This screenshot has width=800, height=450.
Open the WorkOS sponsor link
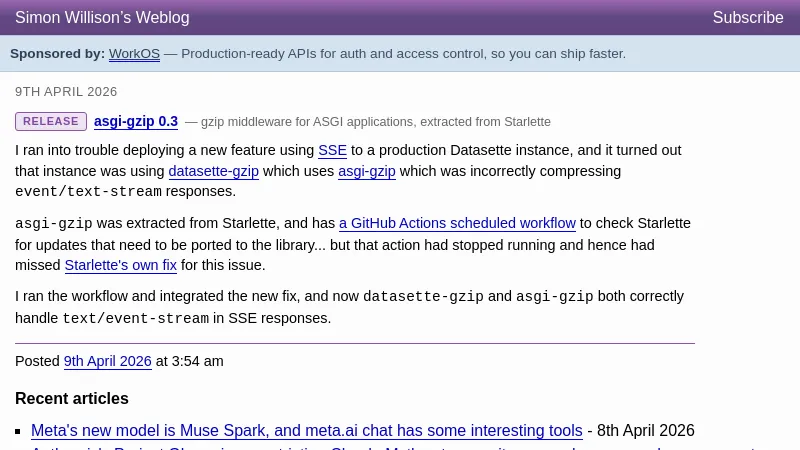(134, 54)
